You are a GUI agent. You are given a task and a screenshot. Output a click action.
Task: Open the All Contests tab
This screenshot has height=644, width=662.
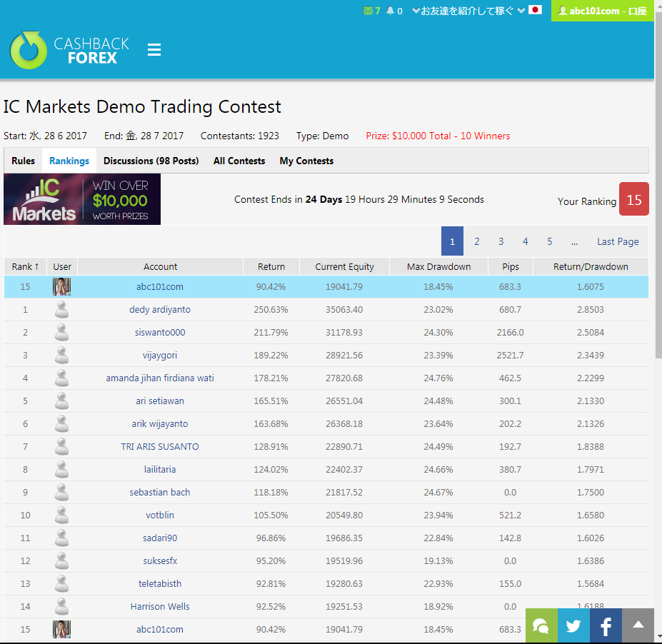[x=239, y=161]
